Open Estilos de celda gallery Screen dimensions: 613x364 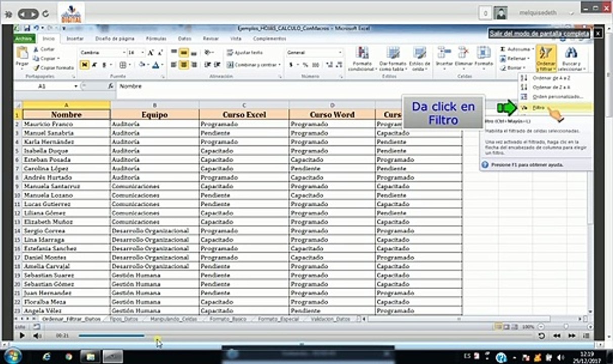pyautogui.click(x=419, y=59)
